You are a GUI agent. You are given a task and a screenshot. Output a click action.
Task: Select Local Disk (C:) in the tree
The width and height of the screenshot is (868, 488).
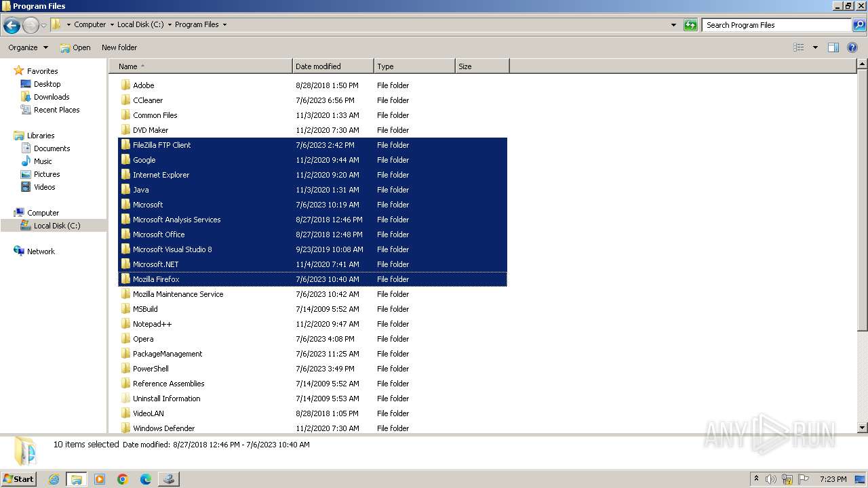(x=56, y=226)
